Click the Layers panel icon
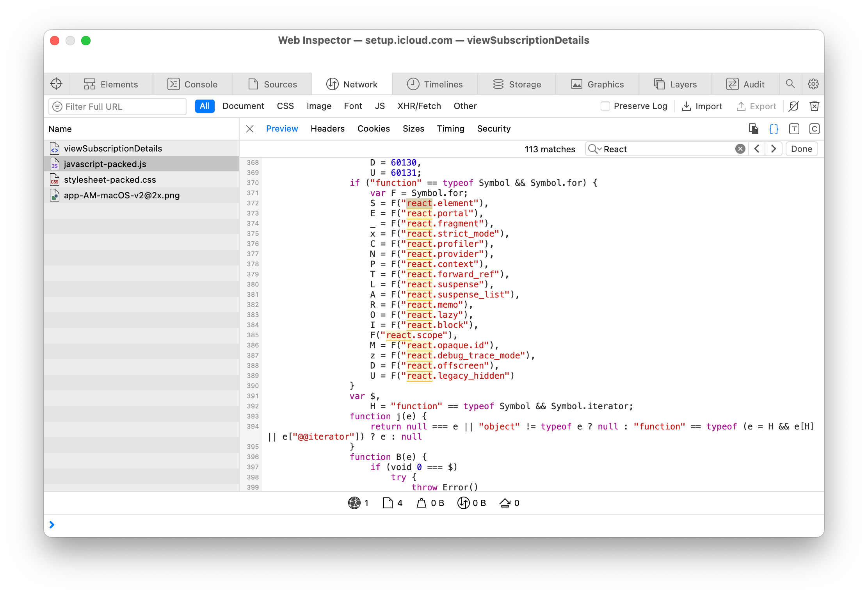Image resolution: width=868 pixels, height=595 pixels. [x=660, y=84]
